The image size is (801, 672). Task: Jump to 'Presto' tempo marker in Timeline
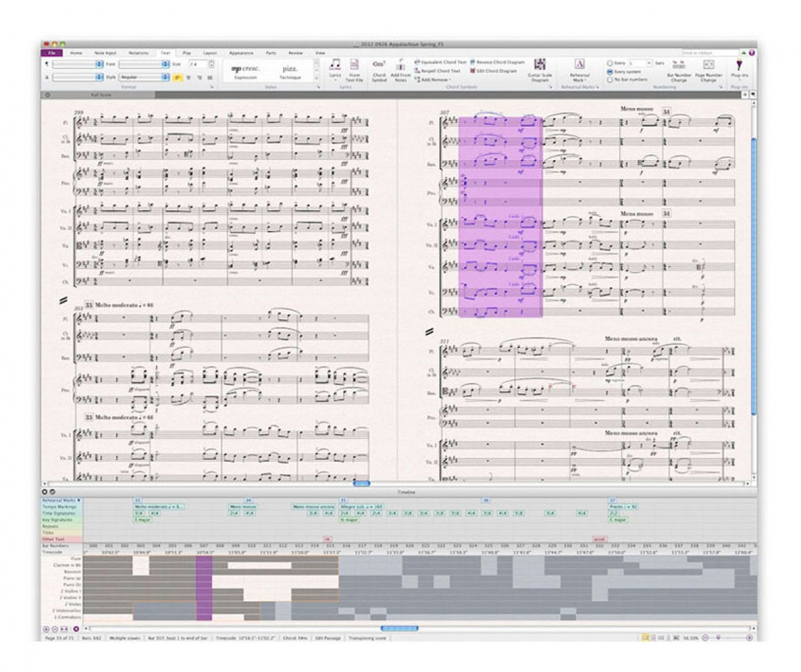click(623, 507)
